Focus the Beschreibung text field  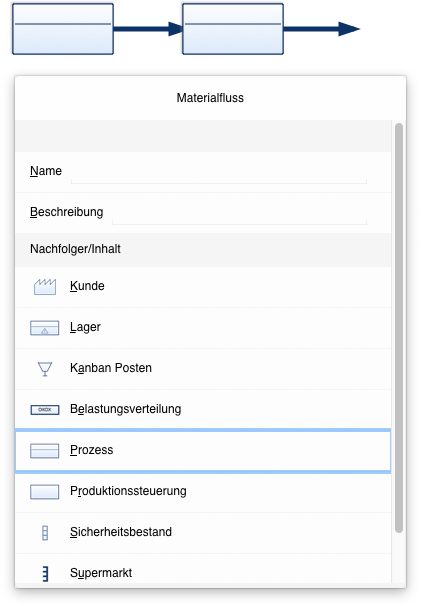(x=239, y=213)
